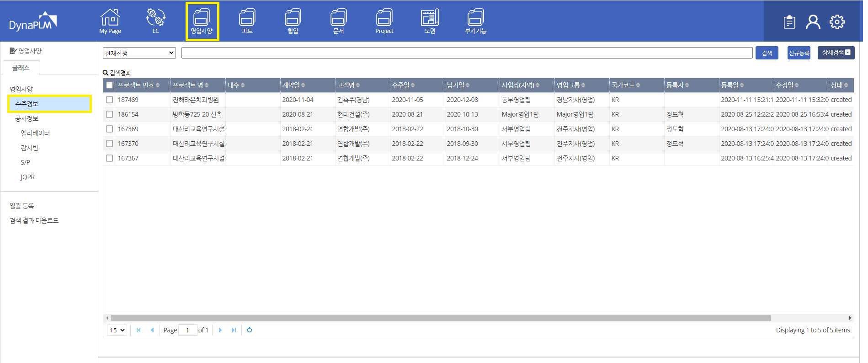Viewport: 868px width, 363px height.
Task: Select S/P in the sidebar
Action: (x=25, y=162)
